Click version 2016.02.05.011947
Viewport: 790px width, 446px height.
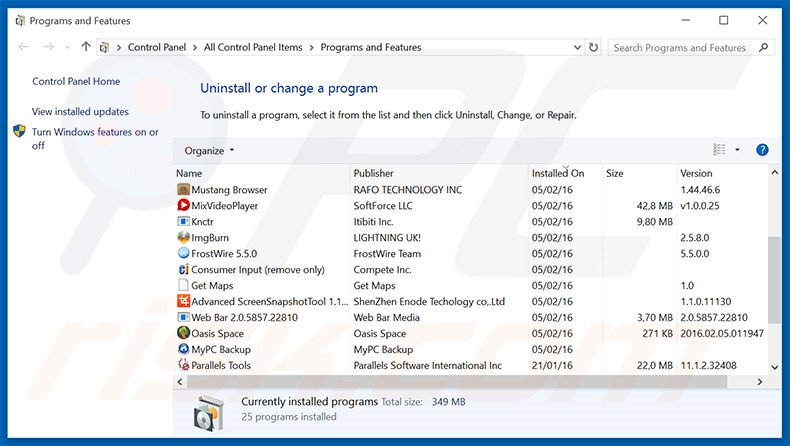[722, 334]
